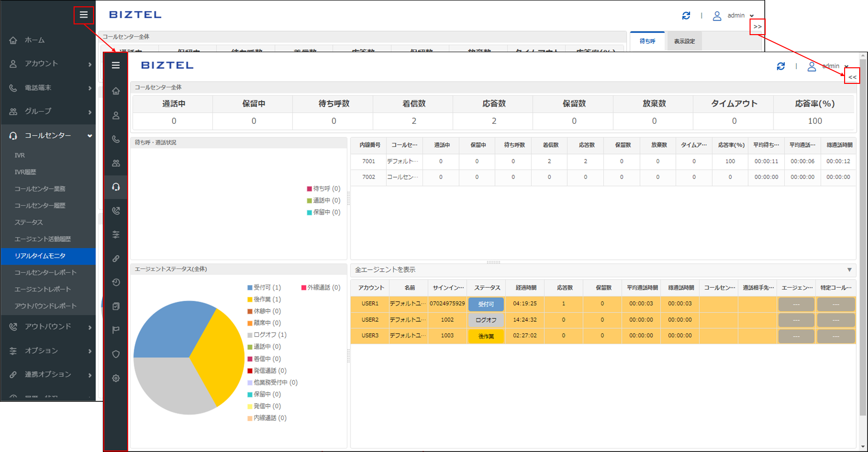The height and width of the screenshot is (452, 868).
Task: Click user profile icon in front window
Action: pos(811,67)
